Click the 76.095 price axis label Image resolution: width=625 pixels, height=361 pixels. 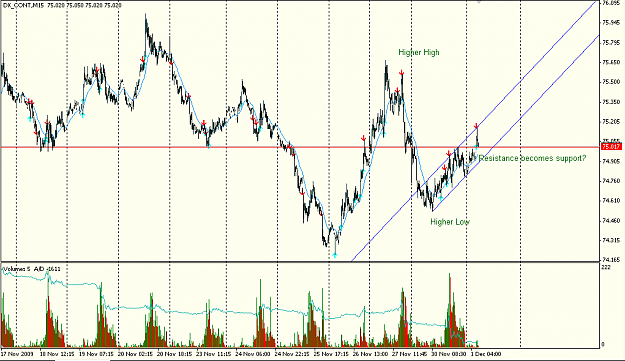(611, 3)
